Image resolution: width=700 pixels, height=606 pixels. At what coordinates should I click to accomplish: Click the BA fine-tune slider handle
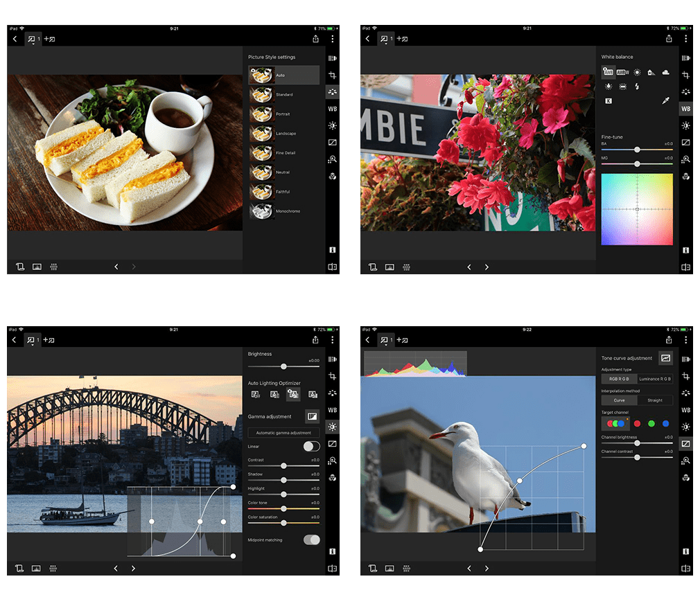(x=638, y=149)
